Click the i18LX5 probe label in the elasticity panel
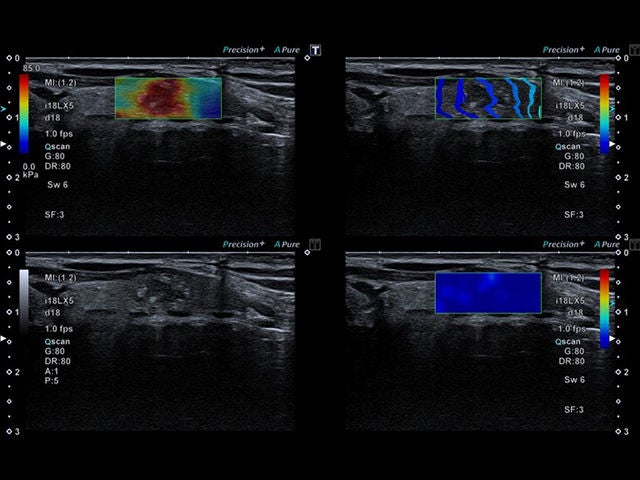 tap(59, 106)
